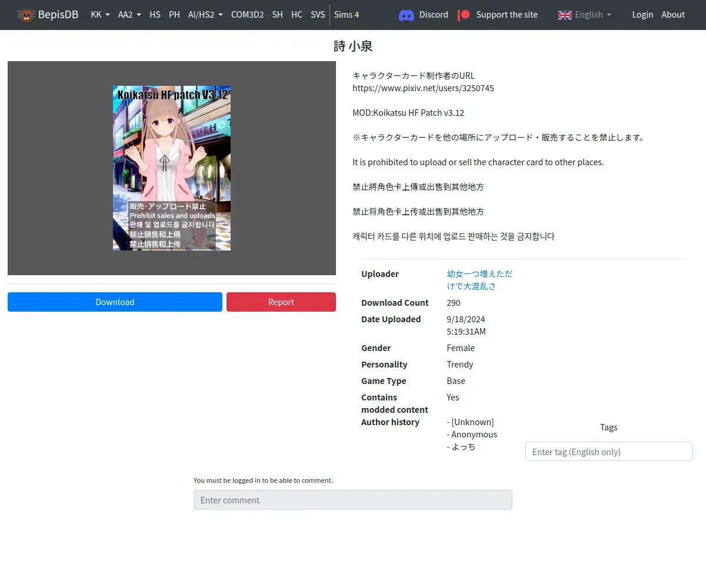Image resolution: width=706 pixels, height=588 pixels.
Task: Open the Discord link
Action: (434, 15)
